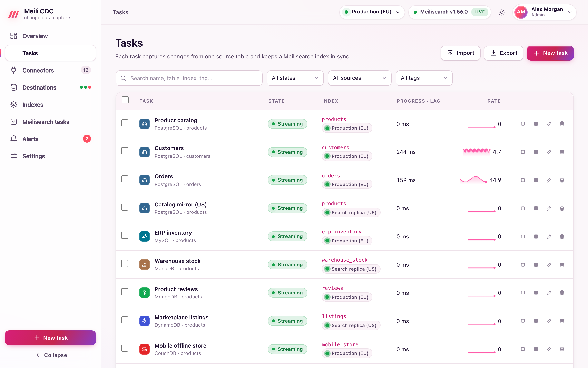Check the ERP inventory row checkbox
This screenshot has width=588, height=368.
125,236
